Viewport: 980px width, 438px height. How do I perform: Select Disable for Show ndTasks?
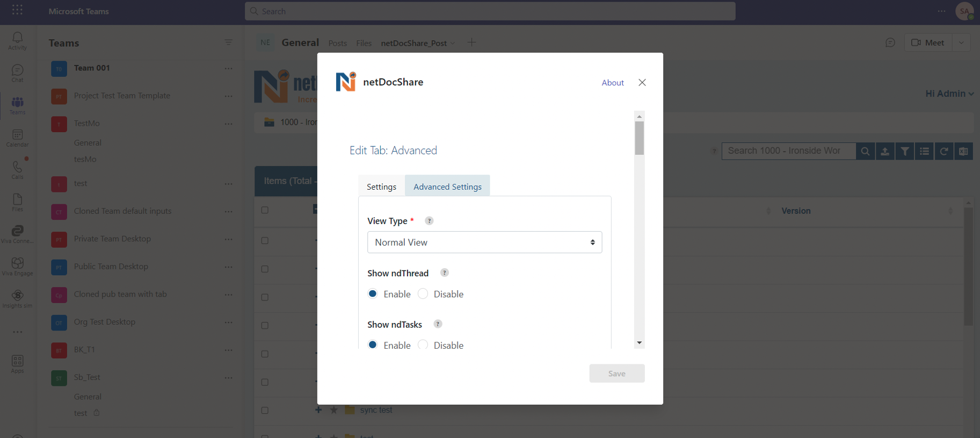pos(423,344)
